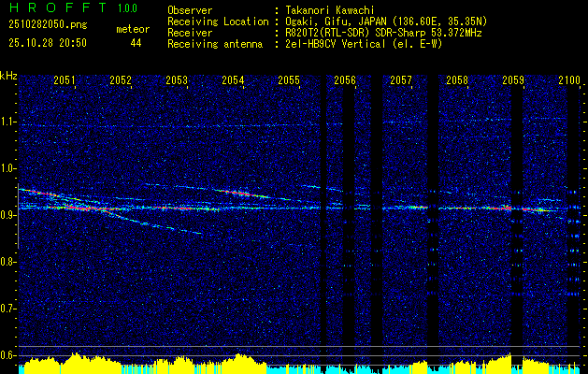This screenshot has height=374, width=588.
Task: Click the 0.8 kHz axis label
Action: click(7, 262)
